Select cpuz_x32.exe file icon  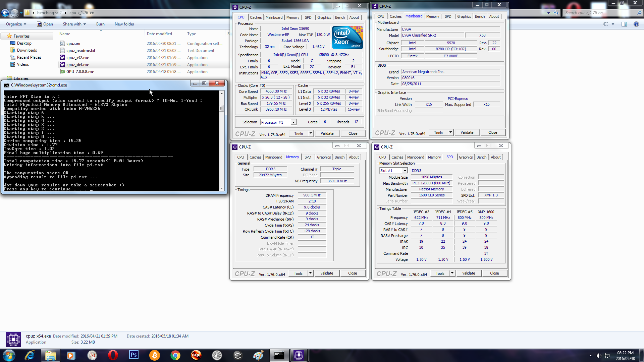(x=62, y=58)
